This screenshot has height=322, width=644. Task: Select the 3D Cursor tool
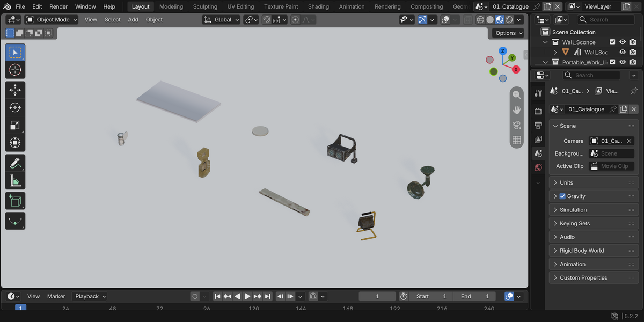(x=15, y=70)
